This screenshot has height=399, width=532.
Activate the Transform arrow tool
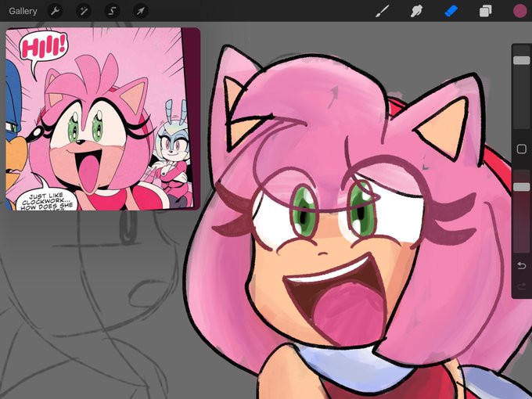(141, 11)
